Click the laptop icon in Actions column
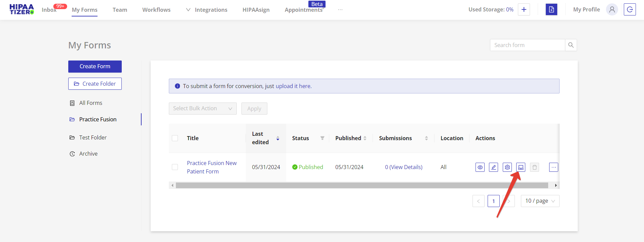The width and height of the screenshot is (644, 242). [521, 167]
